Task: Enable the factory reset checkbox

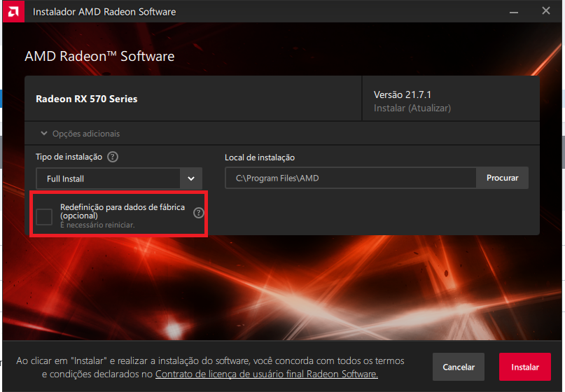Action: click(44, 216)
